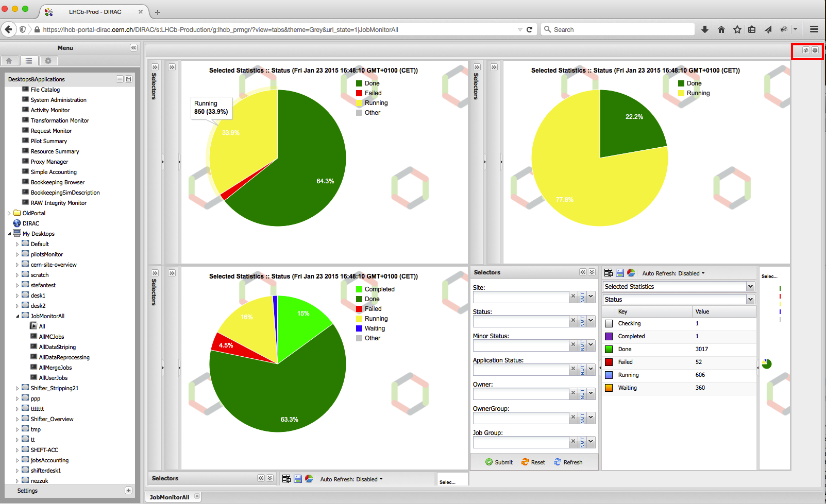
Task: Select the LHCb-Prod - DIRAC browser tab
Action: point(95,12)
